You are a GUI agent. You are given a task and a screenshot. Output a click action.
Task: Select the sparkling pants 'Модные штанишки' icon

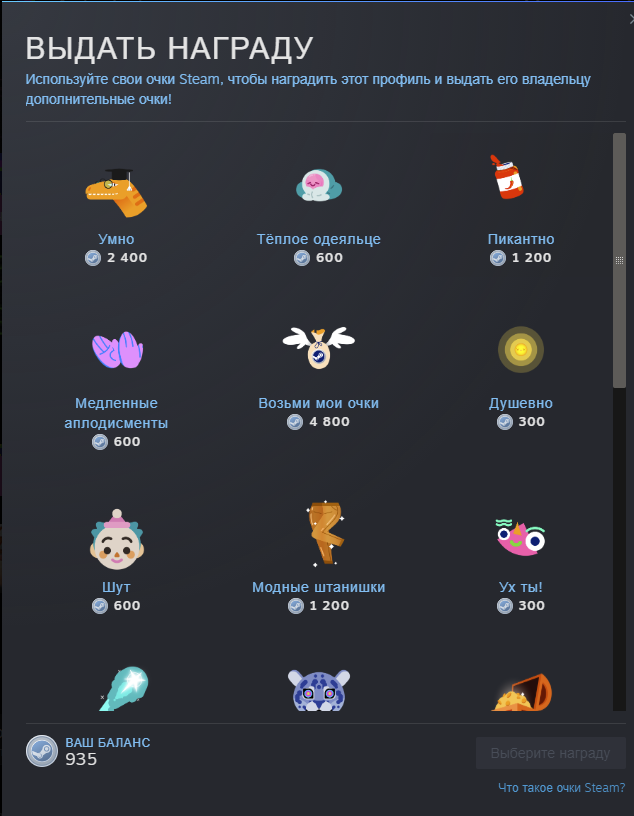[325, 533]
